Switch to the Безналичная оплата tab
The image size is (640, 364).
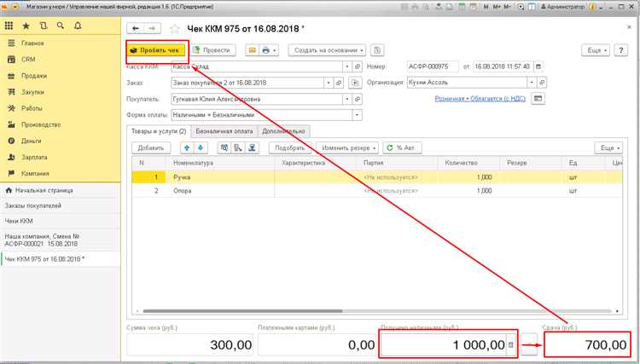[x=224, y=131]
